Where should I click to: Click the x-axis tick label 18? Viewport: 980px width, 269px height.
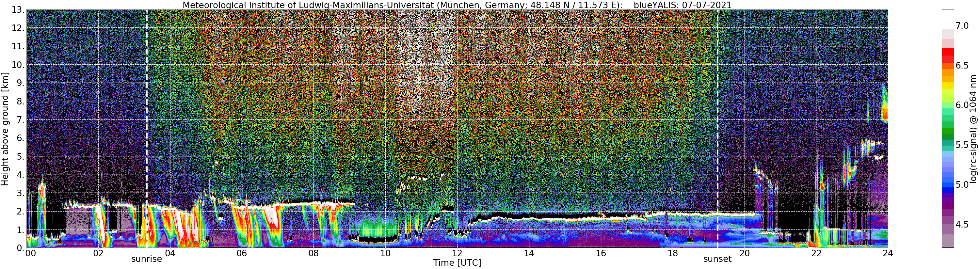(673, 253)
